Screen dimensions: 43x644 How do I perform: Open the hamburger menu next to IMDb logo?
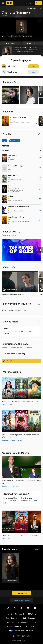click(x=3, y=3)
